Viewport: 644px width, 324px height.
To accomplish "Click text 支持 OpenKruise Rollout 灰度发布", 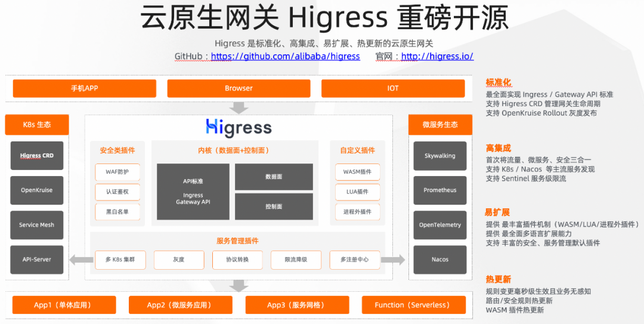I will (541, 113).
